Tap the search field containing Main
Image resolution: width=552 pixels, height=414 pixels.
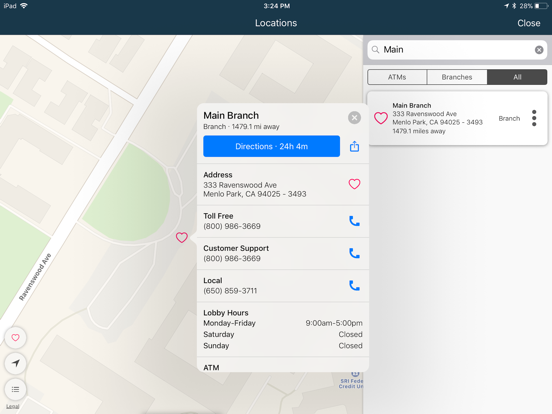(x=457, y=50)
